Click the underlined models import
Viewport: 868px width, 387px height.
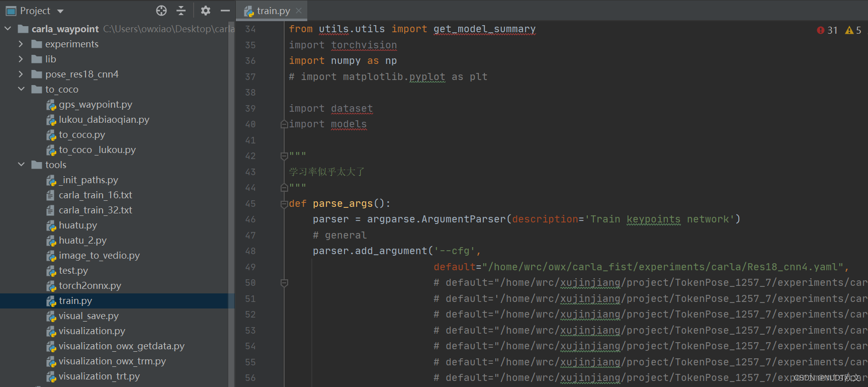click(349, 124)
